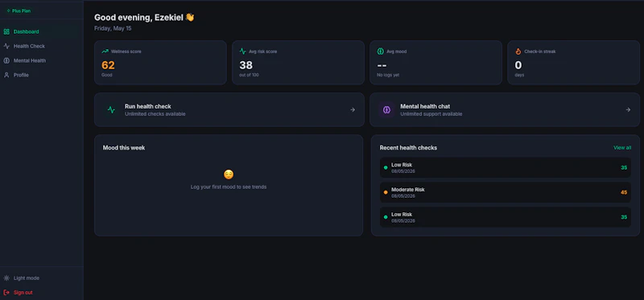Click the 'Friday, May 15' date

click(113, 28)
